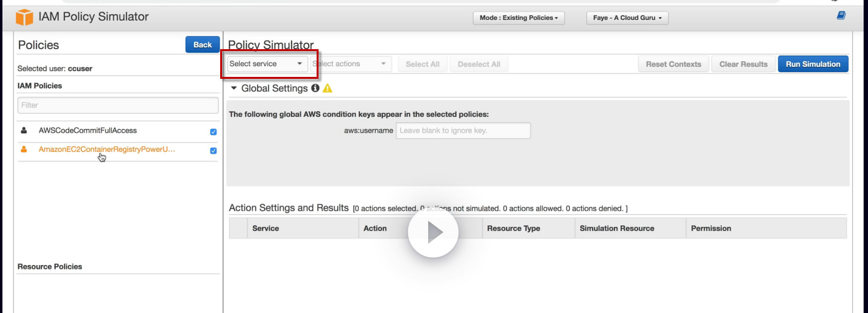Open the Faye - A Cloud Guru menu
868x313 pixels.
(x=627, y=18)
